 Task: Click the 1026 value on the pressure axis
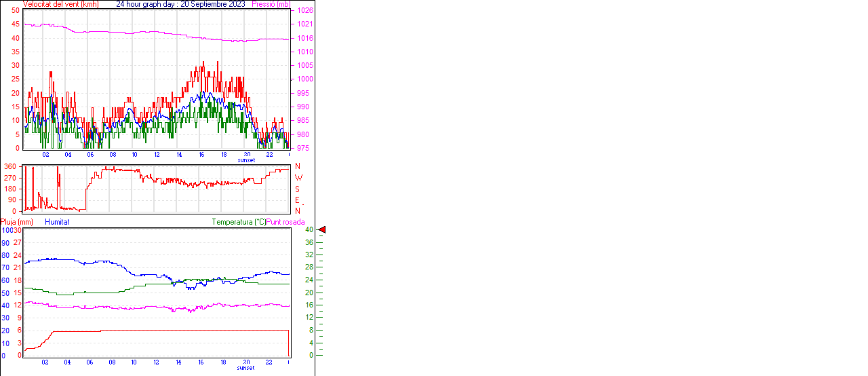(x=305, y=11)
